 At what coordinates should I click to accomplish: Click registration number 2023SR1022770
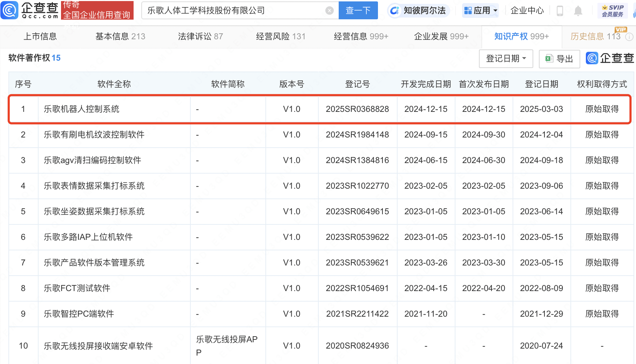coord(357,186)
